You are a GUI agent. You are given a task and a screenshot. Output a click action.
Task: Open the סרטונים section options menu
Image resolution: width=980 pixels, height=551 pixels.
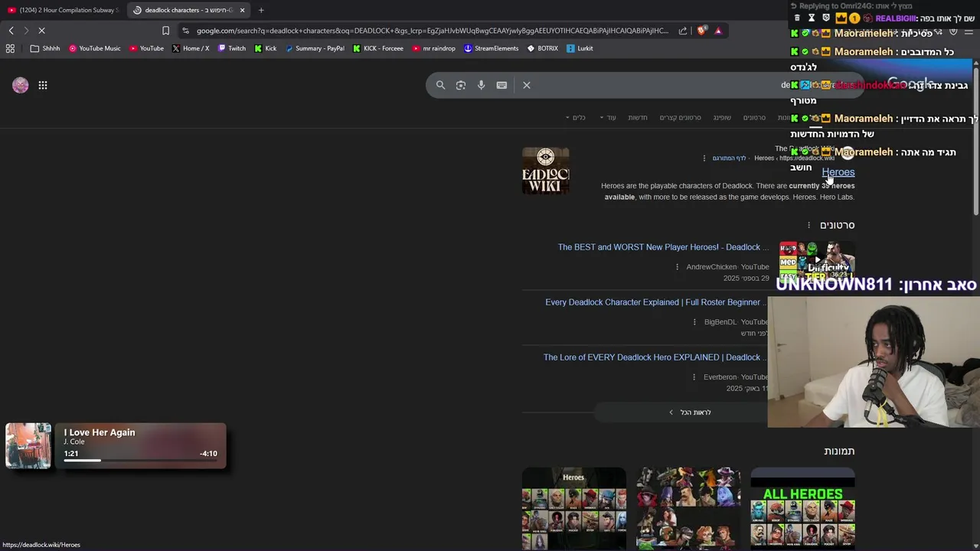pos(808,225)
